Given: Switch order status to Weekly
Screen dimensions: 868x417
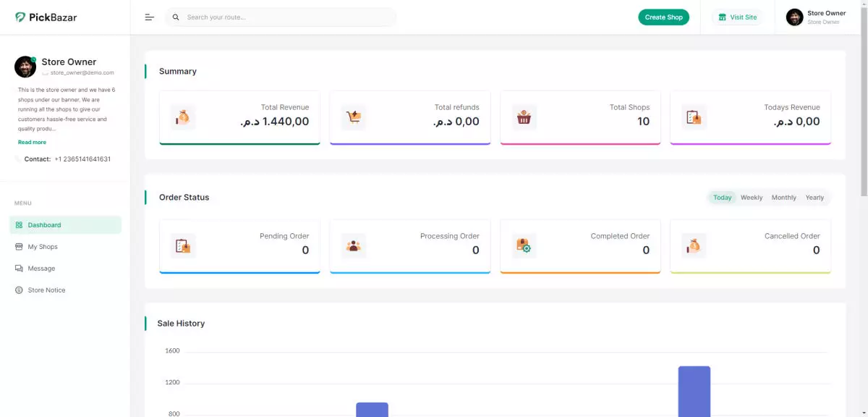Looking at the screenshot, I should coord(752,198).
